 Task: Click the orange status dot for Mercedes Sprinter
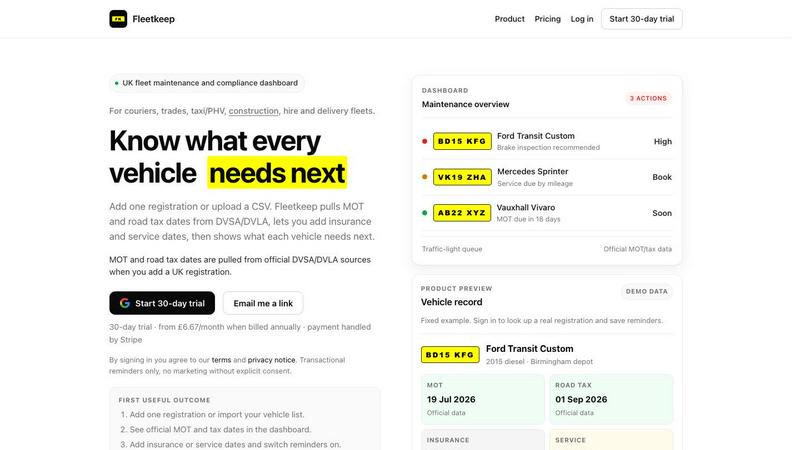(424, 177)
